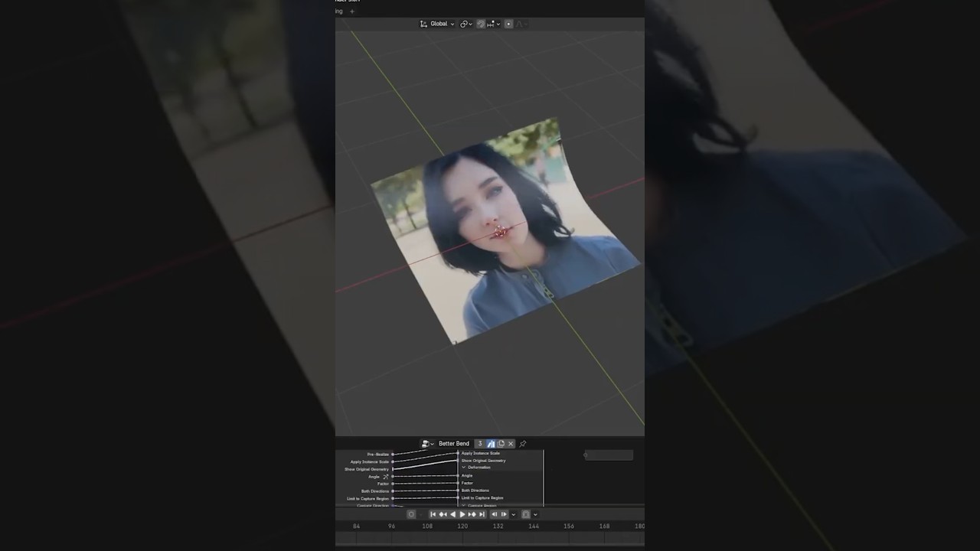Collapse the Deformation panel
Viewport: 980px width, 551px height.
[464, 468]
